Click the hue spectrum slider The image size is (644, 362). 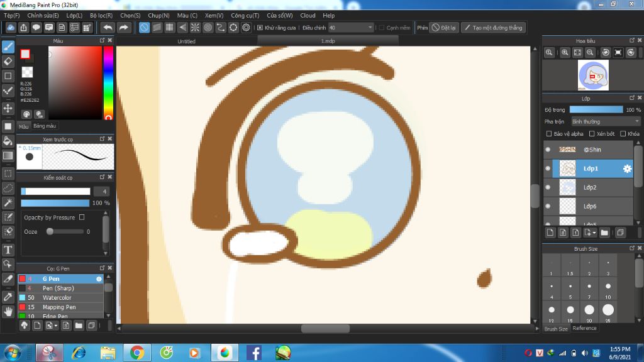click(x=108, y=82)
